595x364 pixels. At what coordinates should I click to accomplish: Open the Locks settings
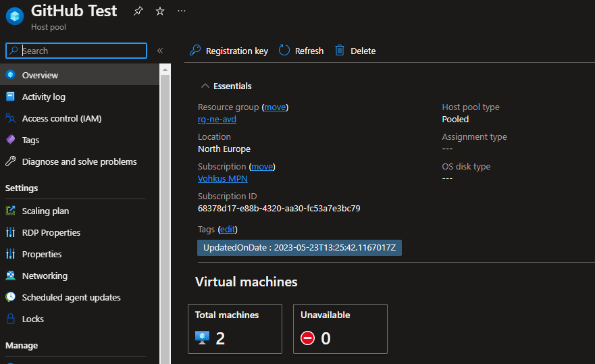tap(32, 319)
